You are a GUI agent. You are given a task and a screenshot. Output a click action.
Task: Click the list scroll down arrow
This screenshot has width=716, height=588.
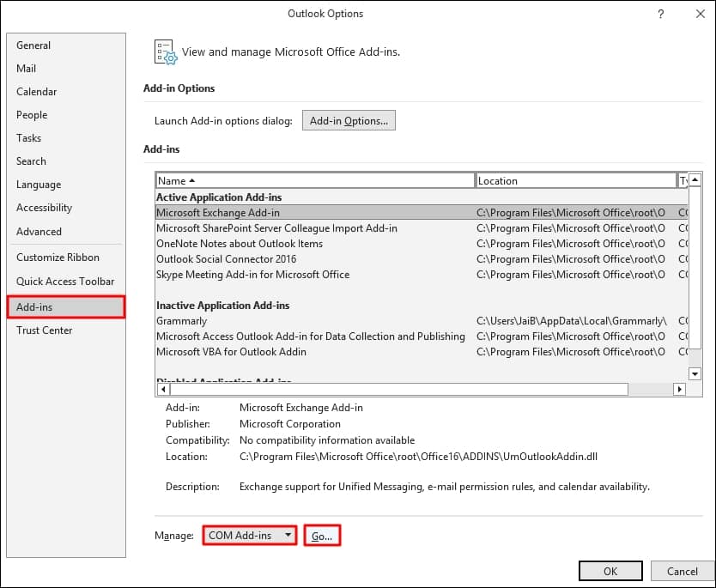point(695,374)
